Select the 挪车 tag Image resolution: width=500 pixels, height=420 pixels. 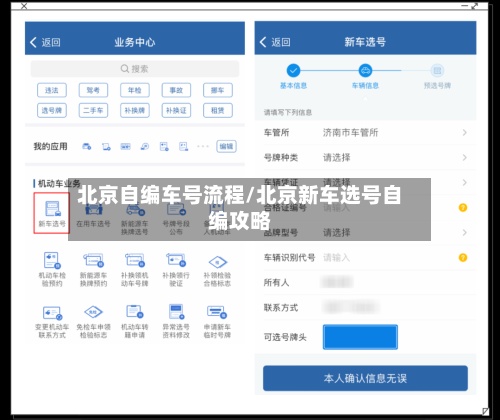click(218, 90)
